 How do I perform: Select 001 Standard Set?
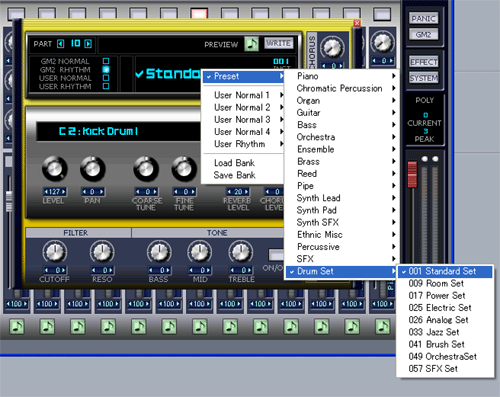pyautogui.click(x=445, y=271)
